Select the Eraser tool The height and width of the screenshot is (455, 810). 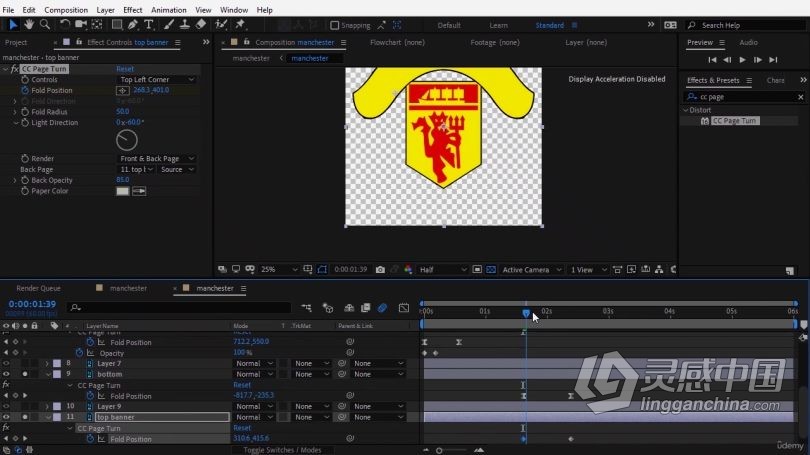201,24
